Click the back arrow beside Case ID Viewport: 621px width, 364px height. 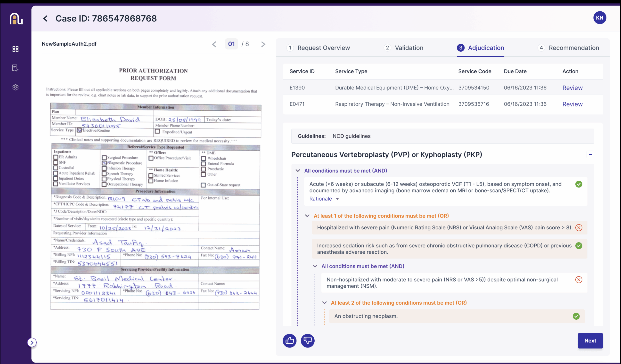pyautogui.click(x=45, y=18)
